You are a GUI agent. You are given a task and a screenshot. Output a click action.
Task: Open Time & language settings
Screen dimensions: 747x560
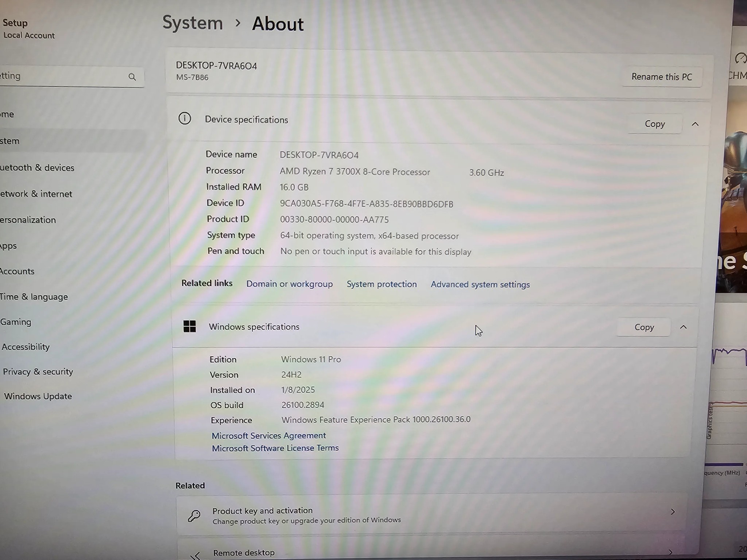pos(34,296)
